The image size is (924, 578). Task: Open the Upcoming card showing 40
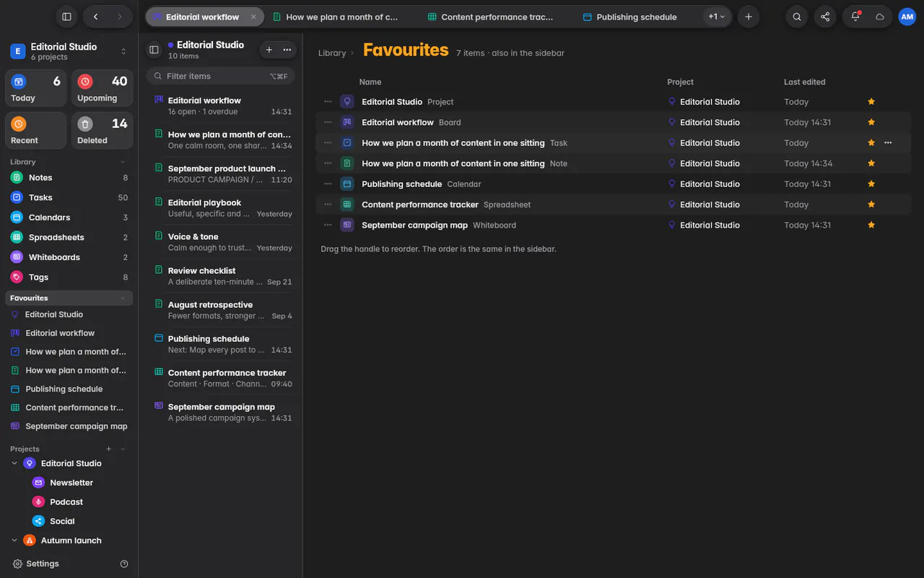103,88
